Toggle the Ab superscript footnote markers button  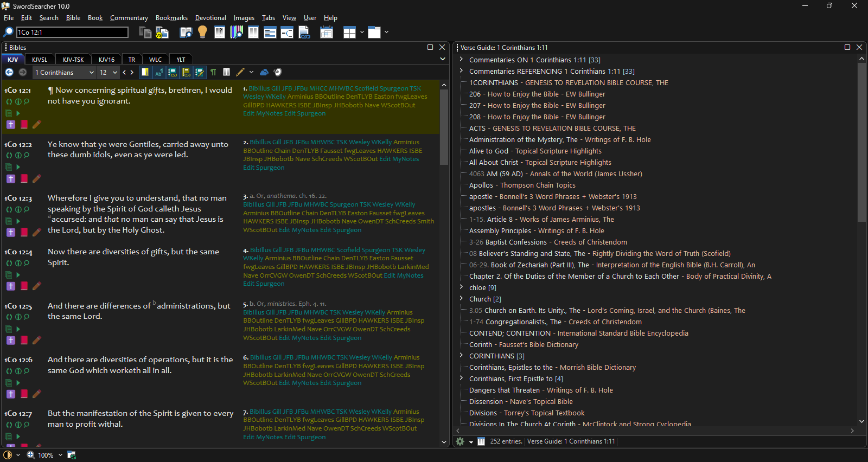[159, 72]
